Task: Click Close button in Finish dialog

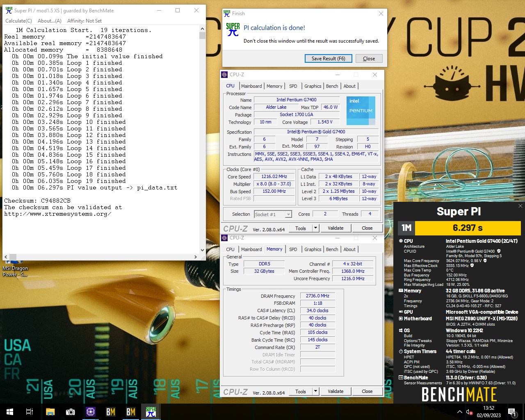Action: point(369,59)
